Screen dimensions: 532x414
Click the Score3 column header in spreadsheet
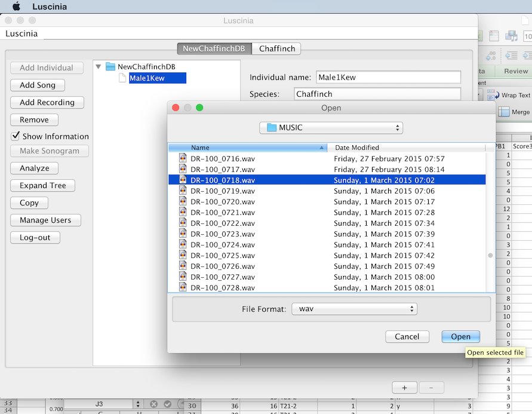click(x=522, y=146)
